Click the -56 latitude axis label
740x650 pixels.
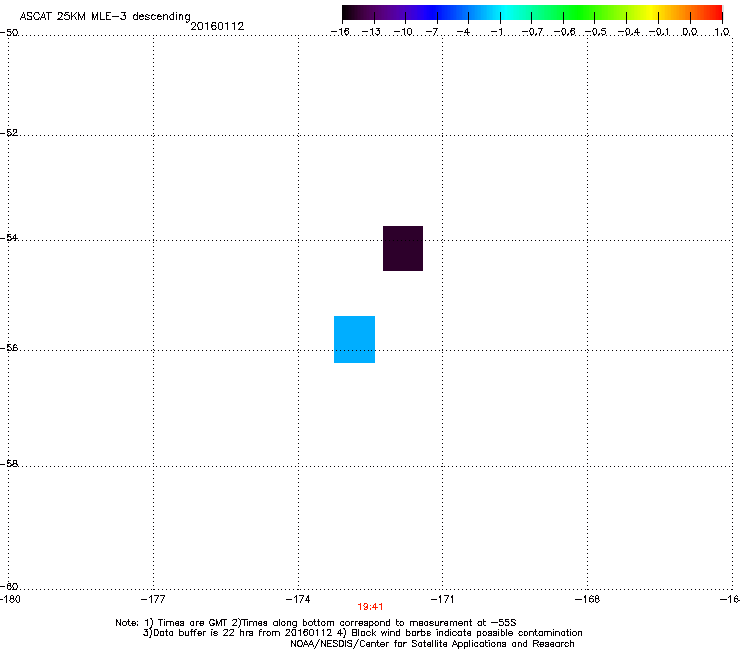pos(9,348)
